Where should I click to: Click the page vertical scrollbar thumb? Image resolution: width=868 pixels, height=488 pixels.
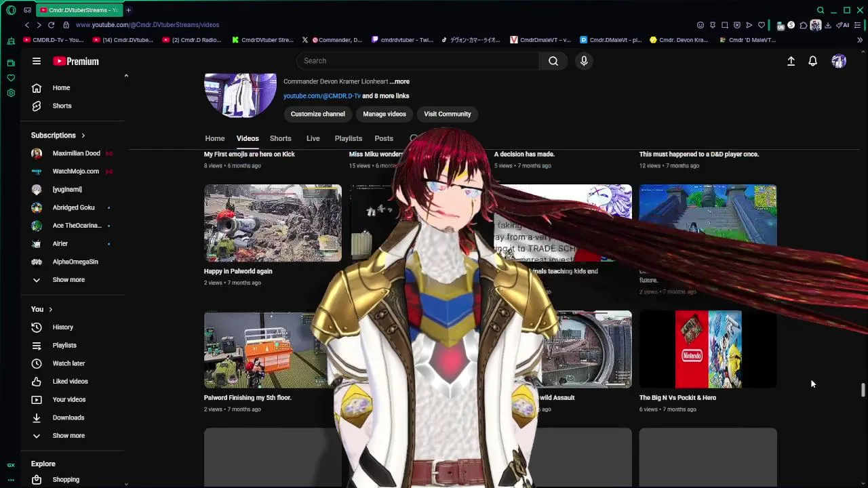[863, 390]
